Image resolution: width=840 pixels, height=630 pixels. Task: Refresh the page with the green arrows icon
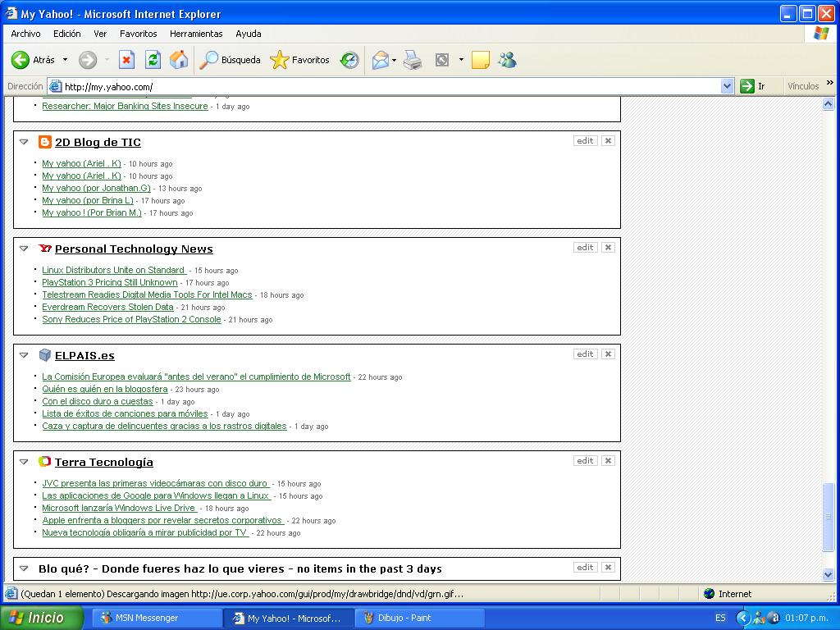point(153,60)
